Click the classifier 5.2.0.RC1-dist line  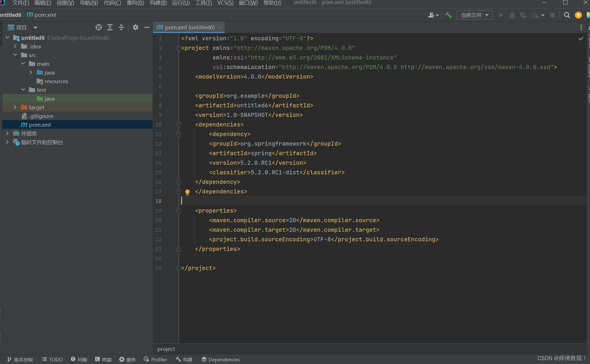pos(277,172)
